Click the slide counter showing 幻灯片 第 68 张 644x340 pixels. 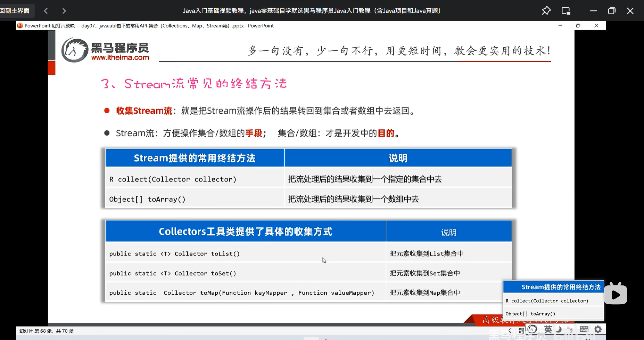[47, 331]
